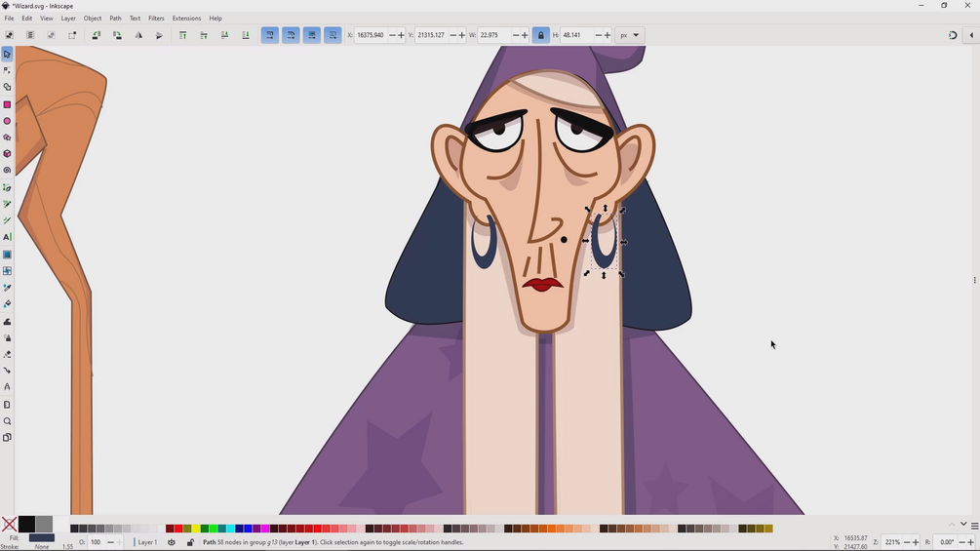980x551 pixels.
Task: Select the Paint Bucket tool
Action: (7, 304)
